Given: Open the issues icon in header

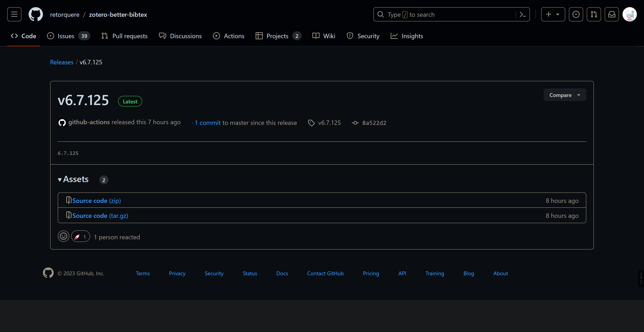Looking at the screenshot, I should click(x=576, y=15).
